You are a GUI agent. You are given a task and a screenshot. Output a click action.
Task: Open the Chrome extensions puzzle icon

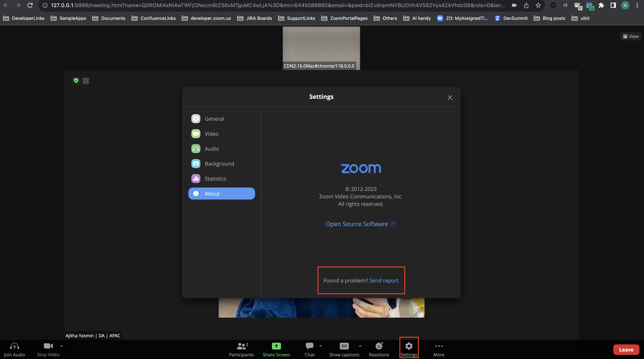point(601,5)
